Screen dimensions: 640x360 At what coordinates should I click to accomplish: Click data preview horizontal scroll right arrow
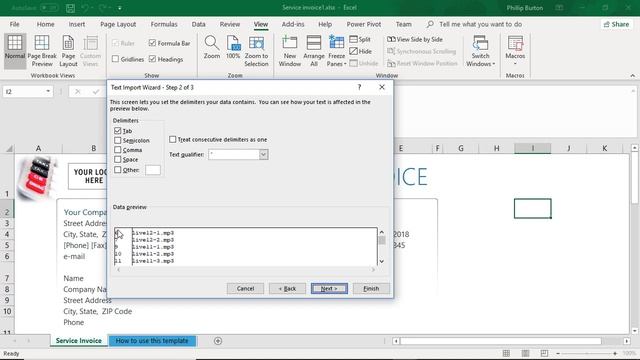373,269
